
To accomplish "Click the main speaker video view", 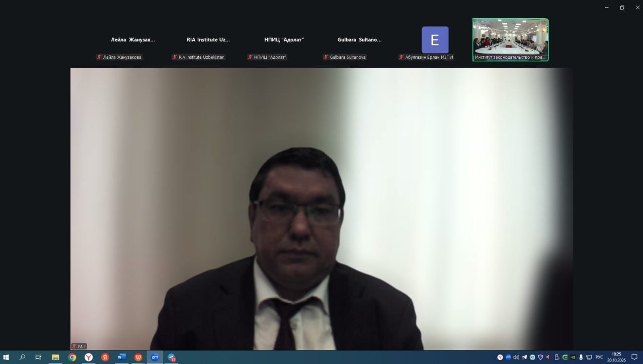I will coord(321,209).
